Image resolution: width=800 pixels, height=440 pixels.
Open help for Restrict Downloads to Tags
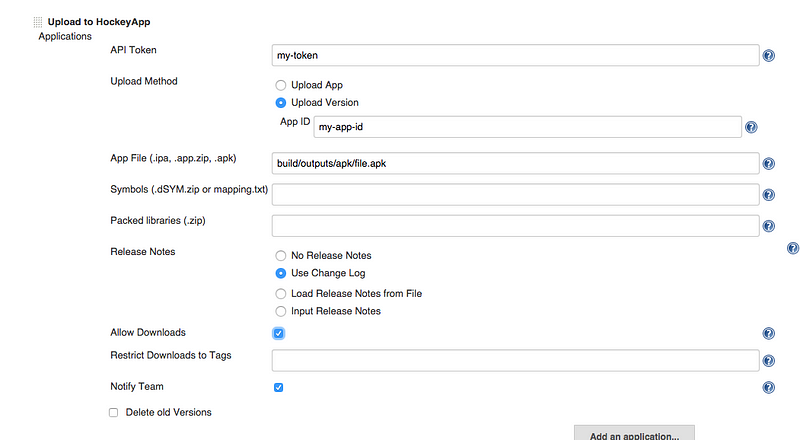click(768, 361)
